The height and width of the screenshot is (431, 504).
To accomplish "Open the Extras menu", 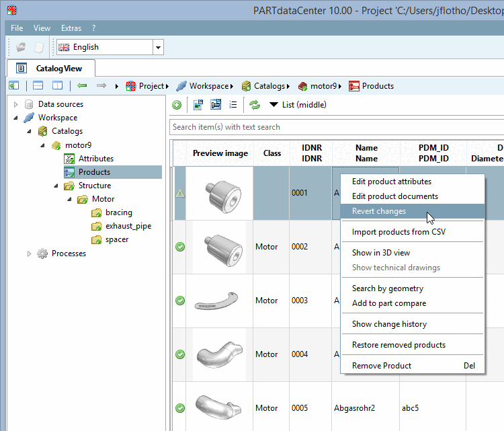I will click(71, 28).
